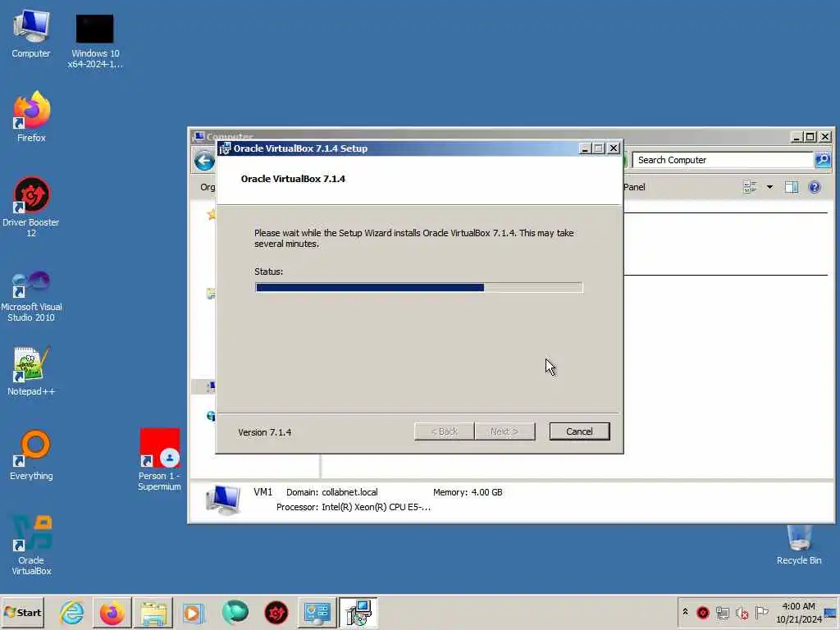Click the Version 7.1.4 label
Viewport: 840px width, 630px height.
pos(265,432)
